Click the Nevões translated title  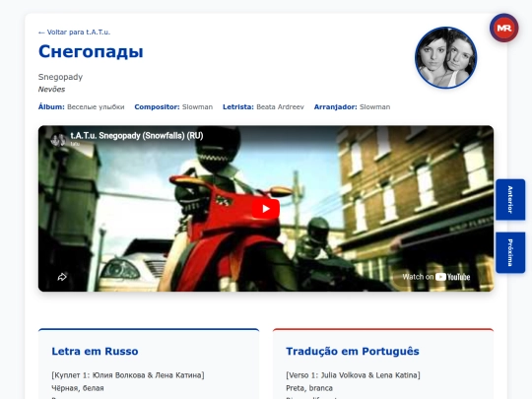click(51, 90)
